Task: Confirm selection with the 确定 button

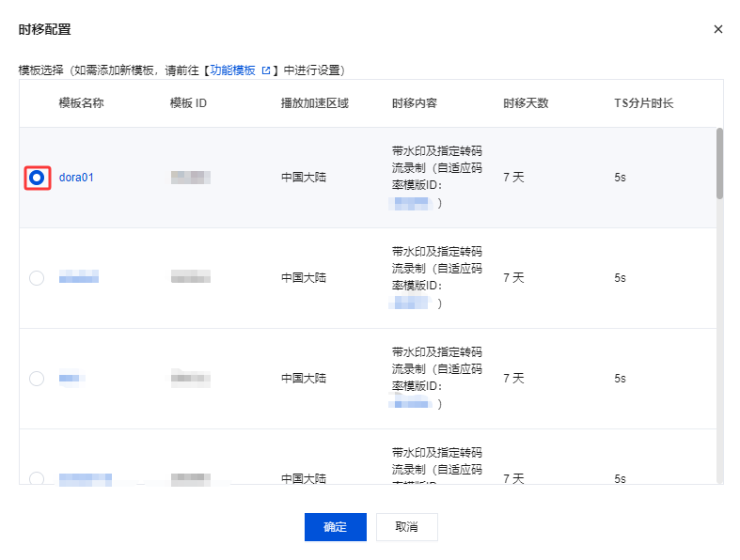Action: [335, 527]
